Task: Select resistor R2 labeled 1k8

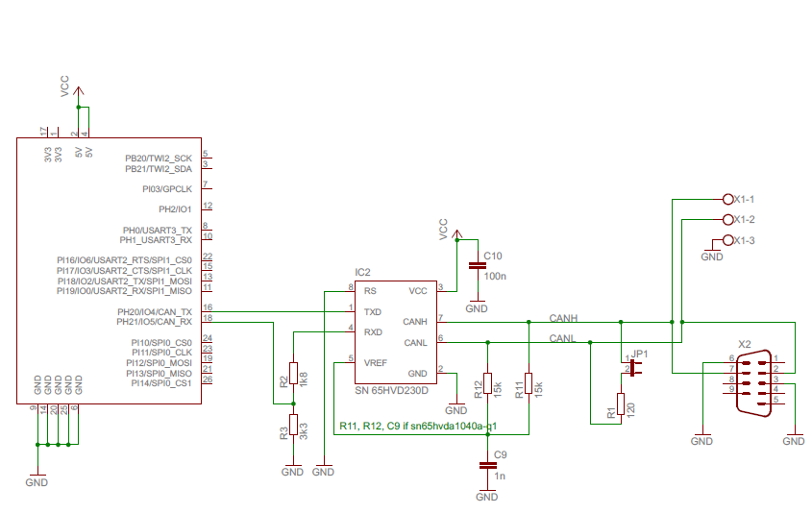Action: pyautogui.click(x=293, y=375)
